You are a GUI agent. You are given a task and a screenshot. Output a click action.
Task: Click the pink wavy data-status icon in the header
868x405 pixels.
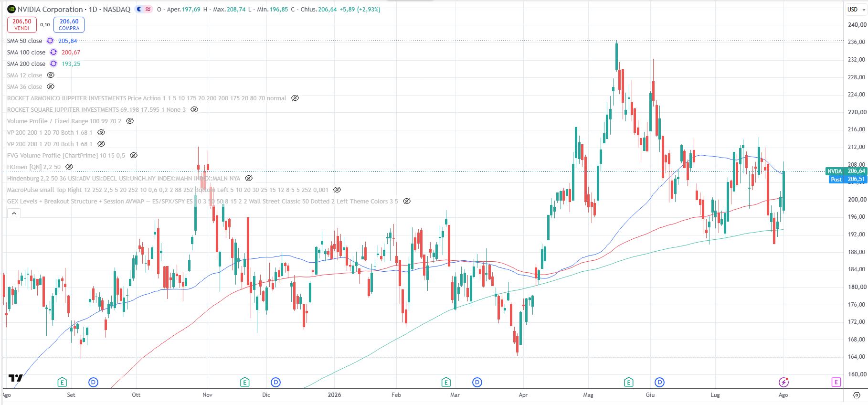pos(148,9)
